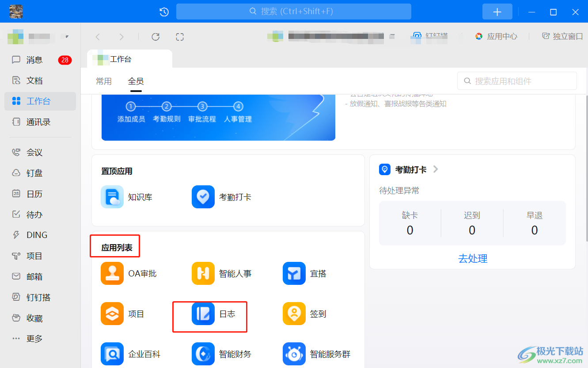Open 钉盘 in the sidebar

click(x=40, y=173)
